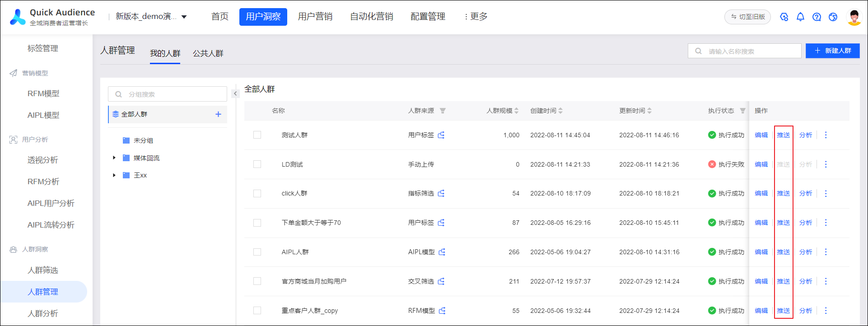This screenshot has height=326, width=868.
Task: Expand the 王xx folder tree node
Action: click(114, 175)
